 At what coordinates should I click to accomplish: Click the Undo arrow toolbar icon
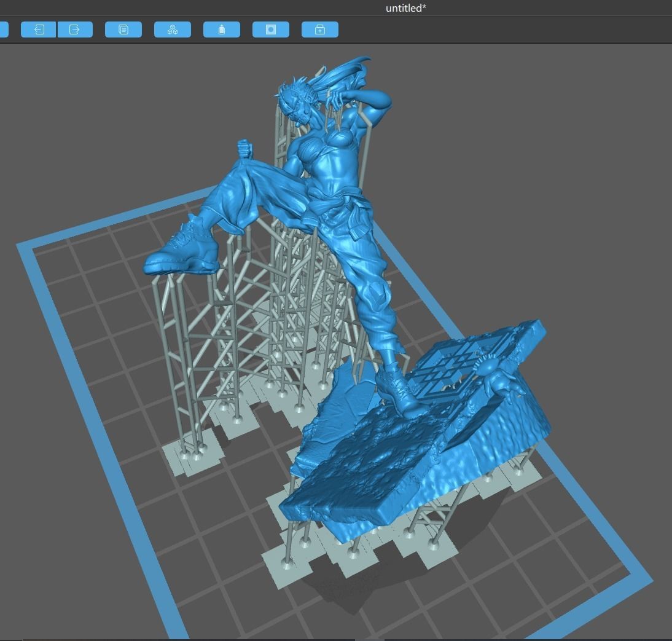click(39, 29)
